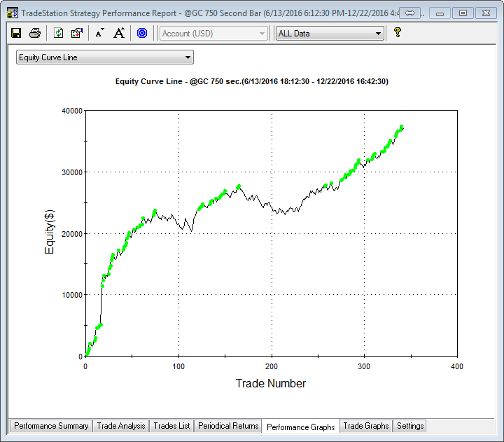
Task: Print the performance report
Action: click(x=35, y=33)
